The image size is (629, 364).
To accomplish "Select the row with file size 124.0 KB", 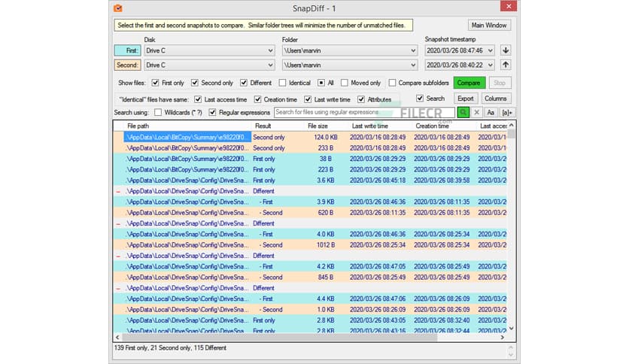I will 311,137.
